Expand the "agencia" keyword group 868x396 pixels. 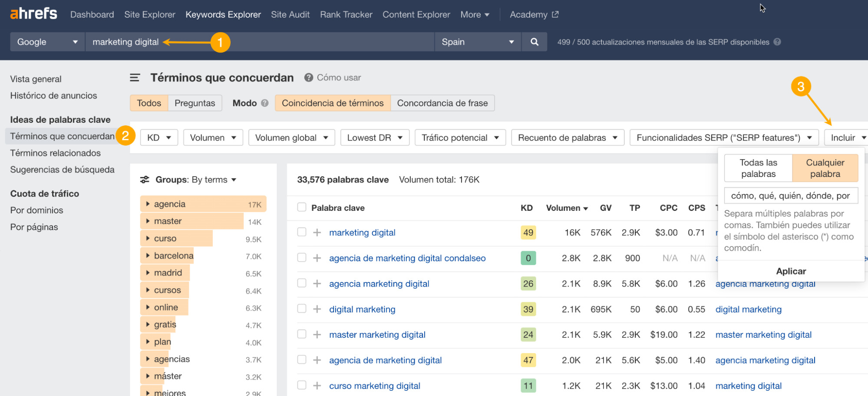pyautogui.click(x=148, y=203)
